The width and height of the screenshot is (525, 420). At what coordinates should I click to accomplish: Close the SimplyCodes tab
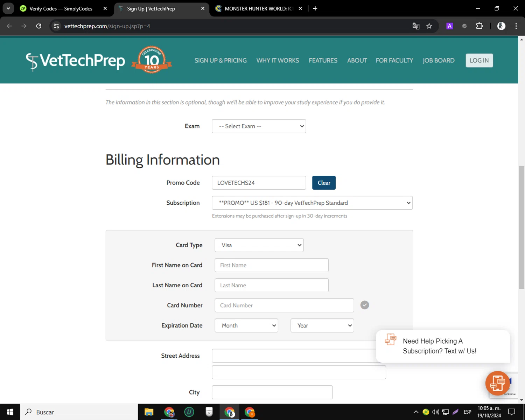pos(105,8)
